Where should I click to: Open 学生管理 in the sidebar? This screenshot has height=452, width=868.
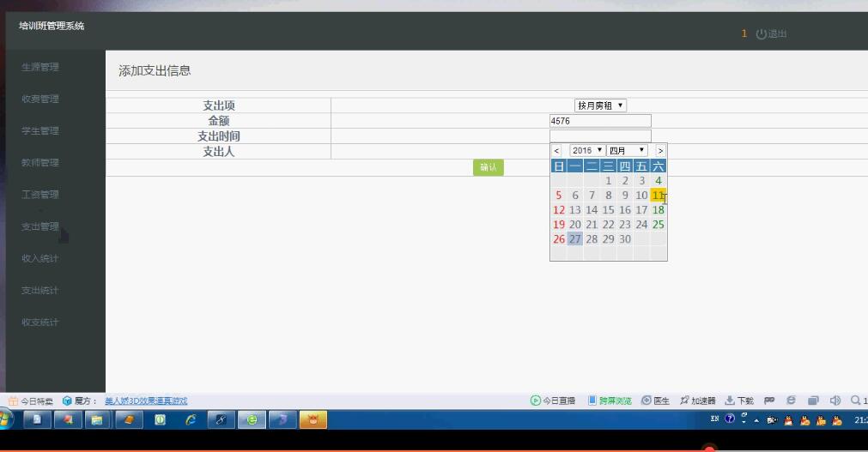39,131
